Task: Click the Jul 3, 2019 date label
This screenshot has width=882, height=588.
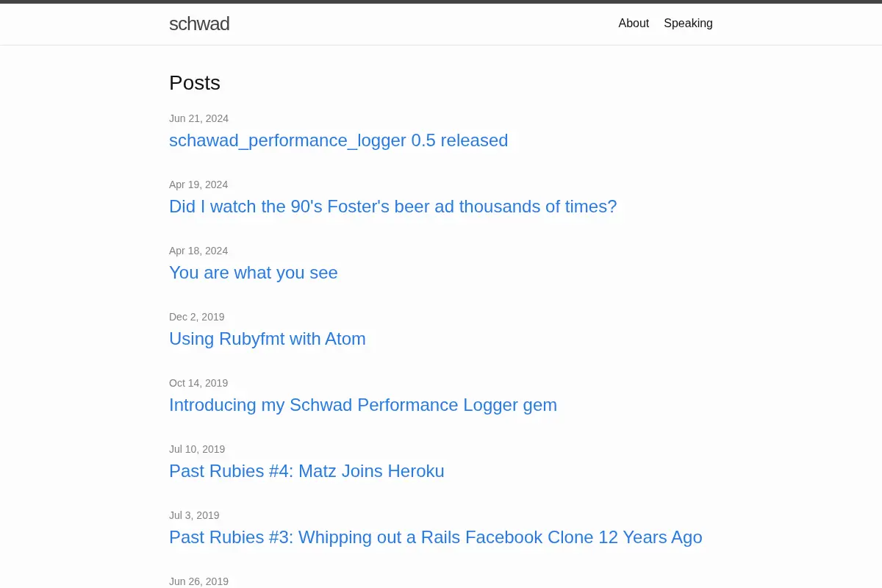Action: tap(194, 515)
